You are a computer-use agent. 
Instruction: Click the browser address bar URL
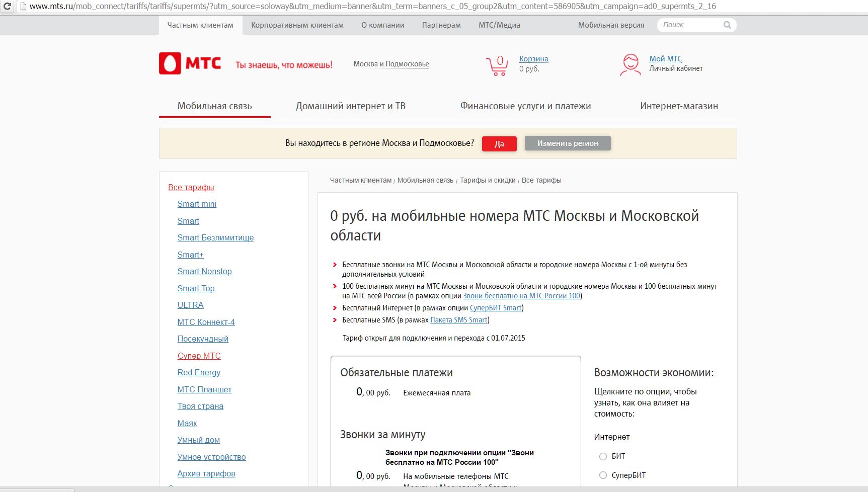pos(372,7)
